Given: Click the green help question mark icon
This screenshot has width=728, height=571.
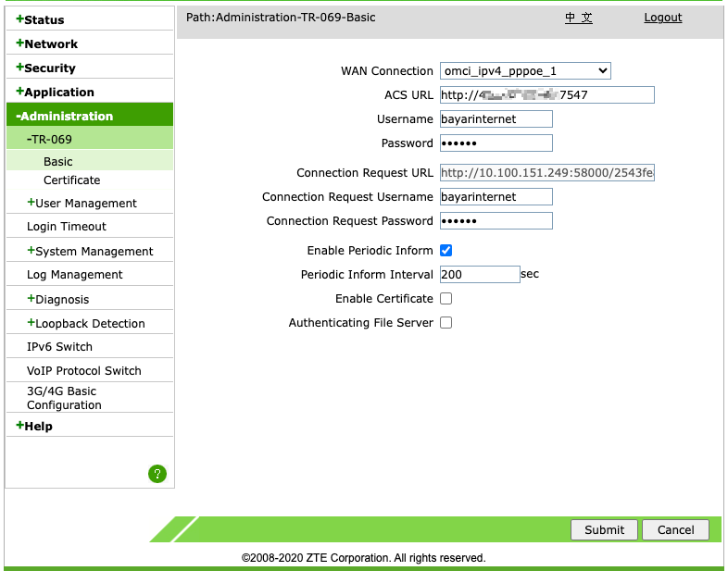Looking at the screenshot, I should click(157, 474).
